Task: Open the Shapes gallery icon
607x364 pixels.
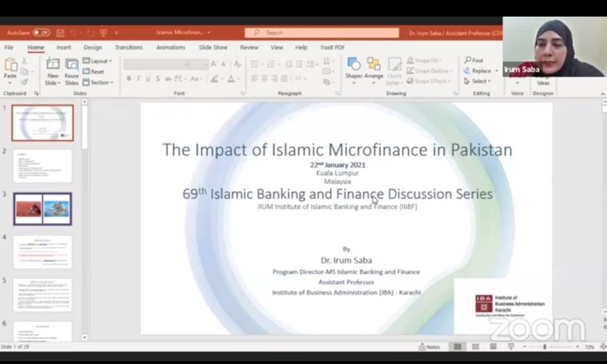Action: (x=353, y=64)
